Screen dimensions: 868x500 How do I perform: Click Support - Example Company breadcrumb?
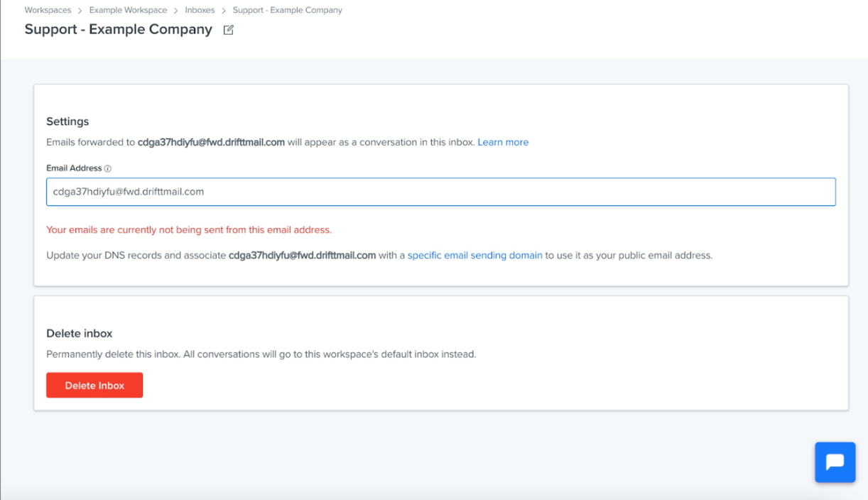point(287,11)
